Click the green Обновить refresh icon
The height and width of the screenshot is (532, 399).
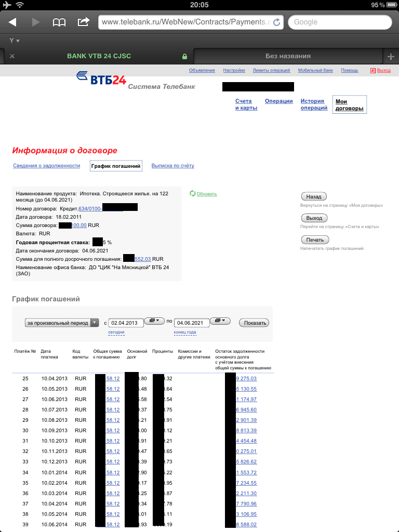click(192, 193)
